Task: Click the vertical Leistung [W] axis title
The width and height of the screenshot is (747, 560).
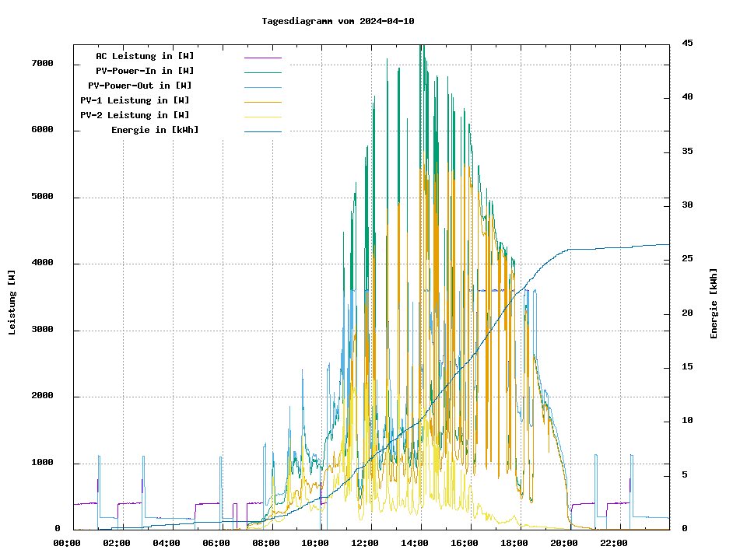Action: [12, 303]
